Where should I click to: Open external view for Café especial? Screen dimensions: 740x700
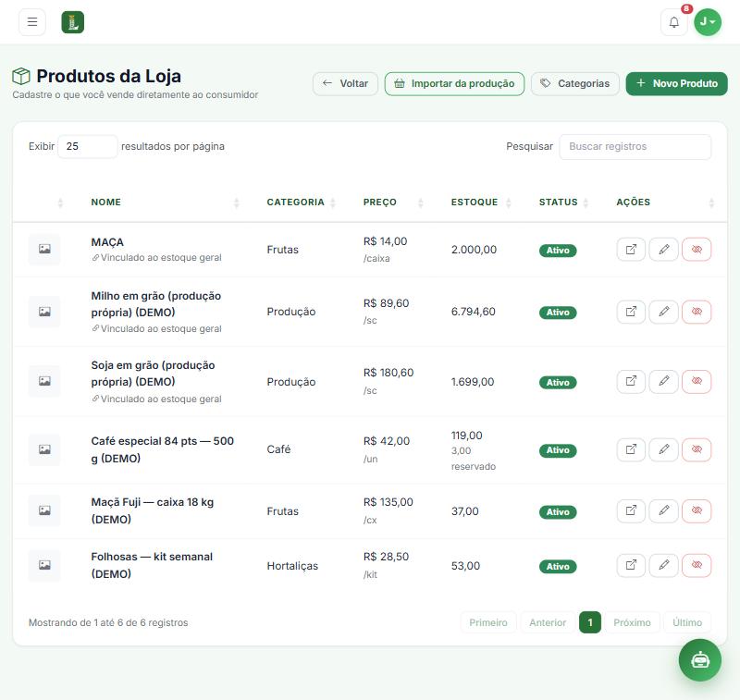pyautogui.click(x=631, y=449)
